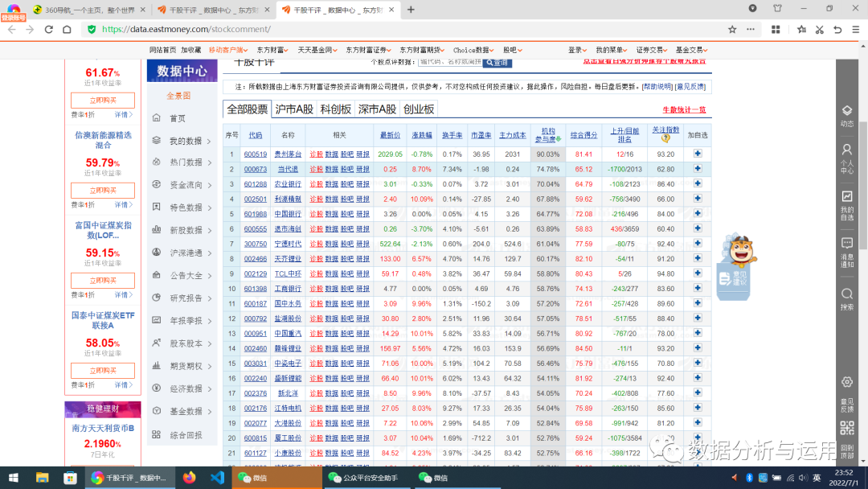Open new browser tab plus button
This screenshot has height=489, width=868.
pyautogui.click(x=411, y=10)
